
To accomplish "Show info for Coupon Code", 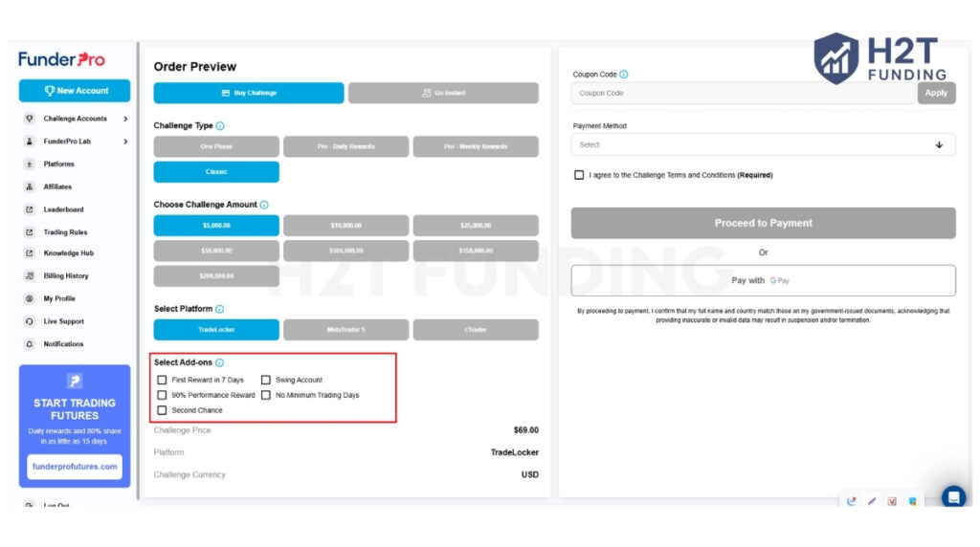I will click(624, 75).
